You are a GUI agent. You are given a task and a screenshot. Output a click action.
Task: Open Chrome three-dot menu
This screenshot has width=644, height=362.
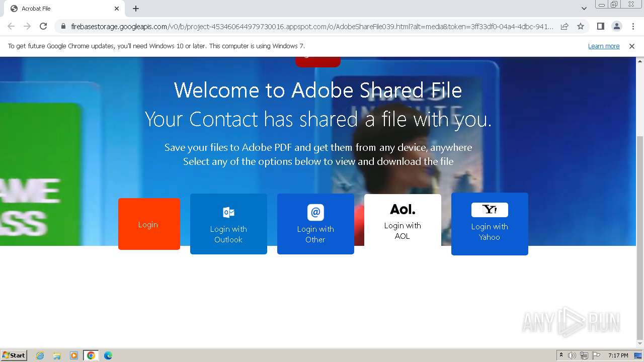(633, 26)
